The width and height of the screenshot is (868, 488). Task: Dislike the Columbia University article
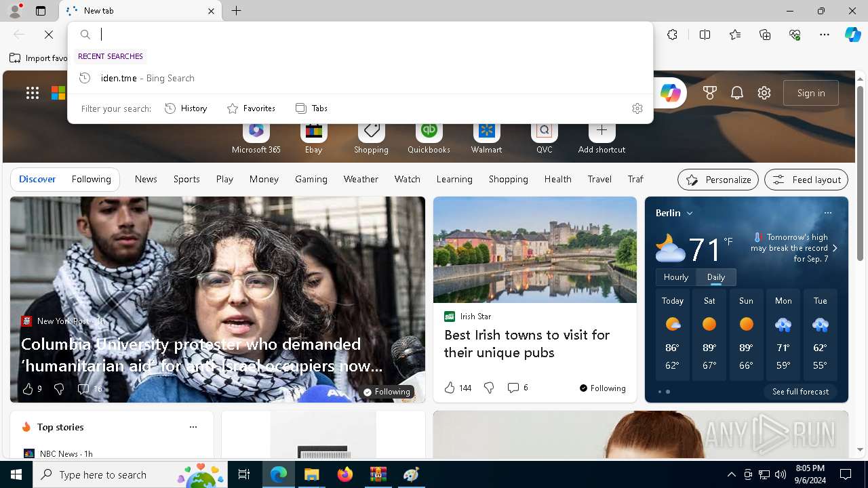pyautogui.click(x=59, y=389)
